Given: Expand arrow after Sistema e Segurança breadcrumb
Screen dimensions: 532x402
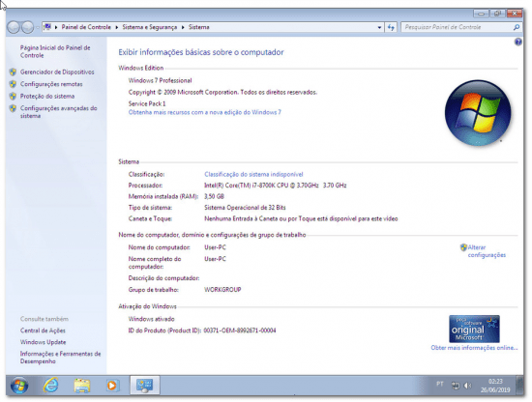Looking at the screenshot, I should 183,27.
